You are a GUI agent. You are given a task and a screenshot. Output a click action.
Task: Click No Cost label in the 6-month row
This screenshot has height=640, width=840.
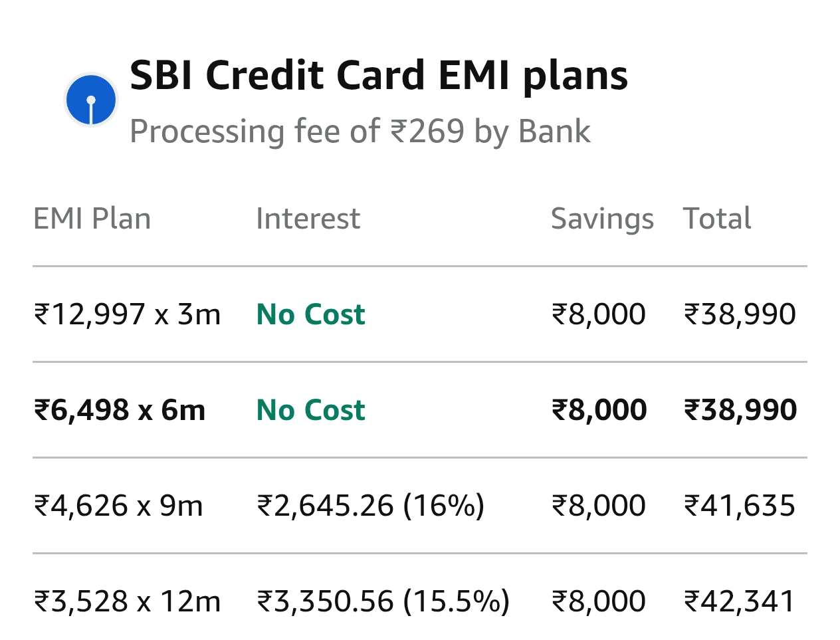pyautogui.click(x=311, y=410)
